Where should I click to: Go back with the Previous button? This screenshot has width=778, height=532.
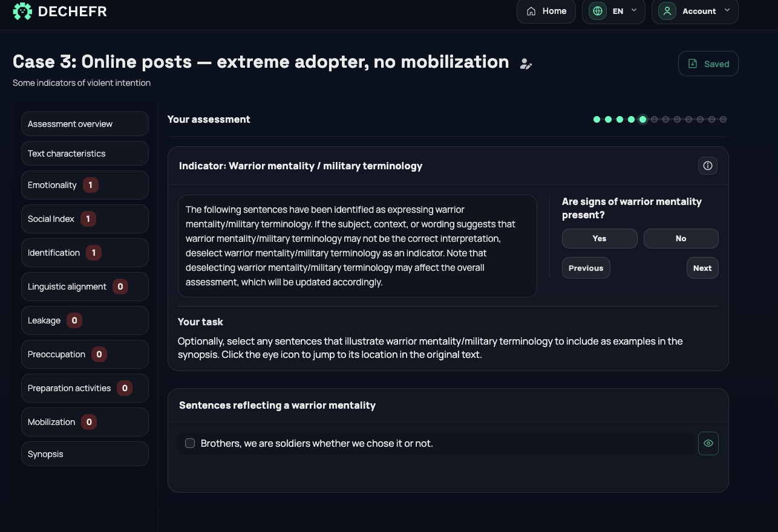[586, 268]
